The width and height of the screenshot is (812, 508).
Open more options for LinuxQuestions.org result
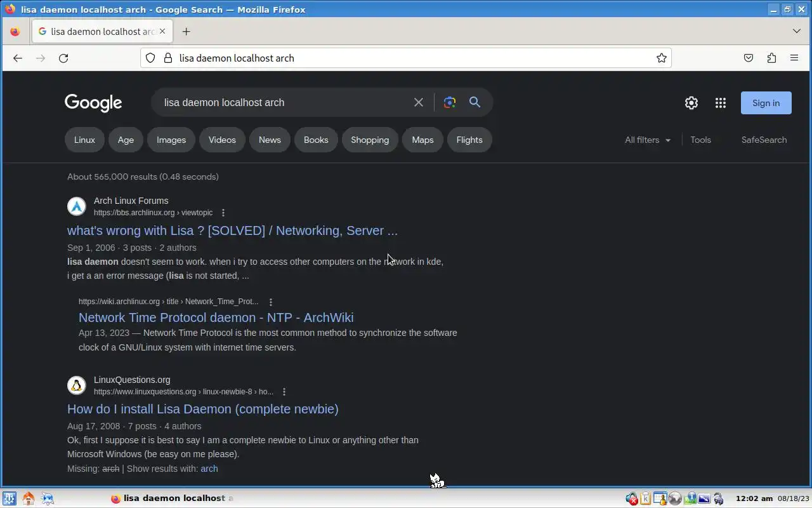284,392
